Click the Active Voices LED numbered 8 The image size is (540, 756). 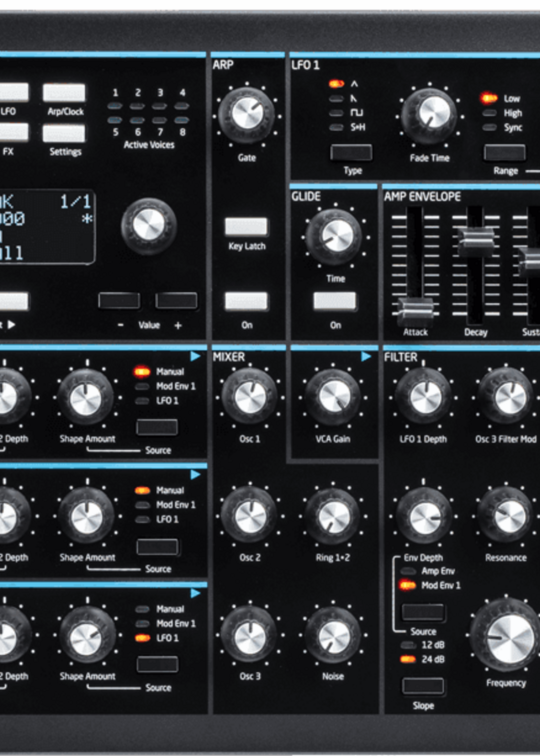point(182,120)
